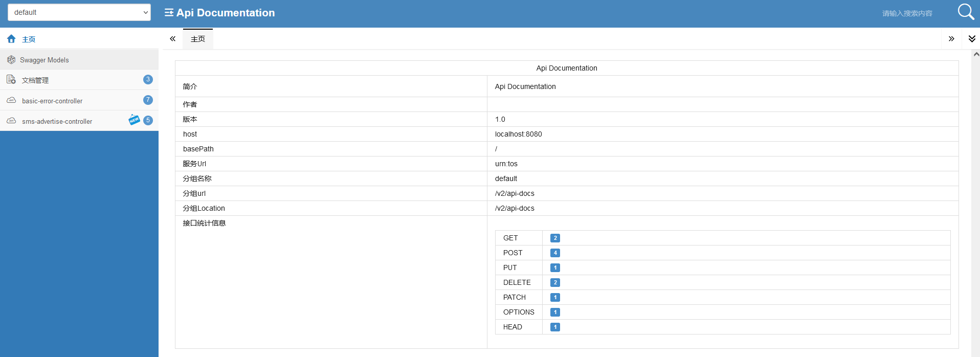Click the GET method row label
This screenshot has width=980, height=357.
(510, 238)
